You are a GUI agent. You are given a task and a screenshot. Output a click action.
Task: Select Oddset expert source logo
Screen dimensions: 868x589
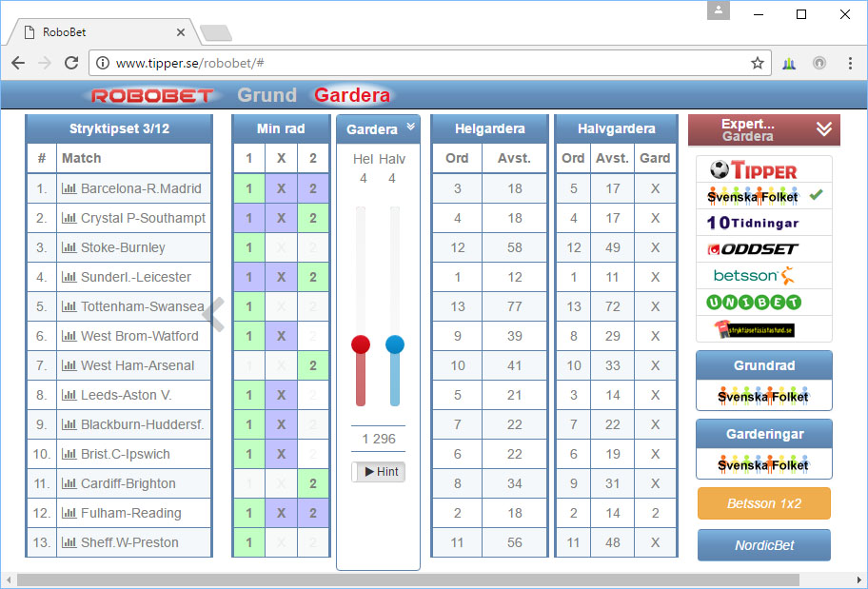coord(752,249)
